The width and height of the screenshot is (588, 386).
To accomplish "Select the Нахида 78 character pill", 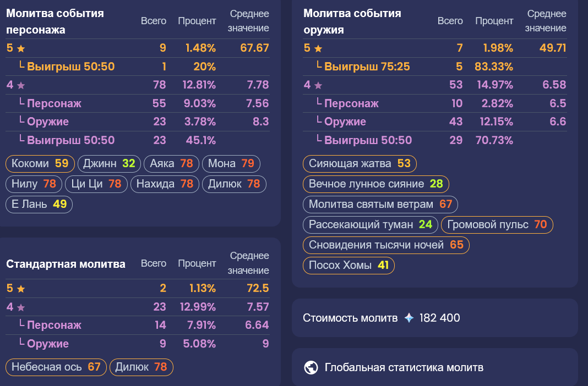I will [165, 184].
